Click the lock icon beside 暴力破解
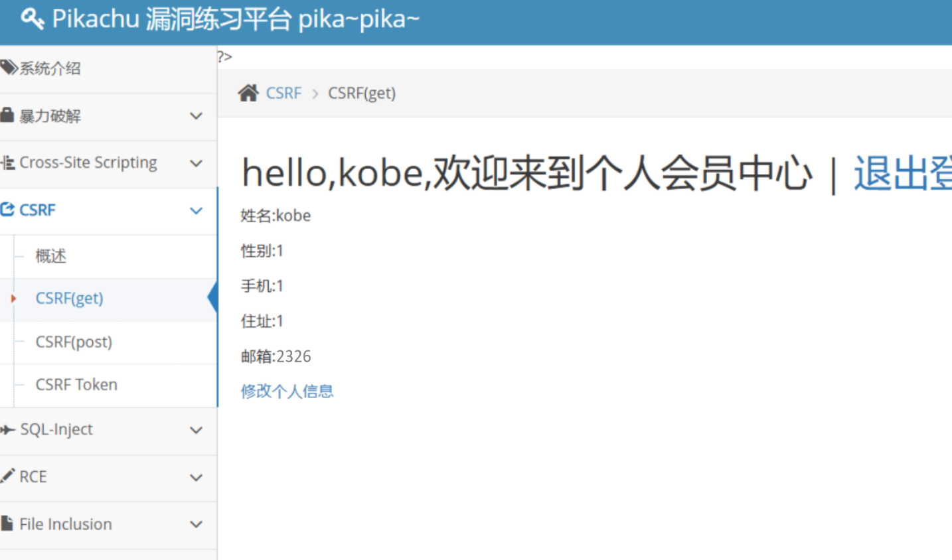This screenshot has height=560, width=952. 7,115
